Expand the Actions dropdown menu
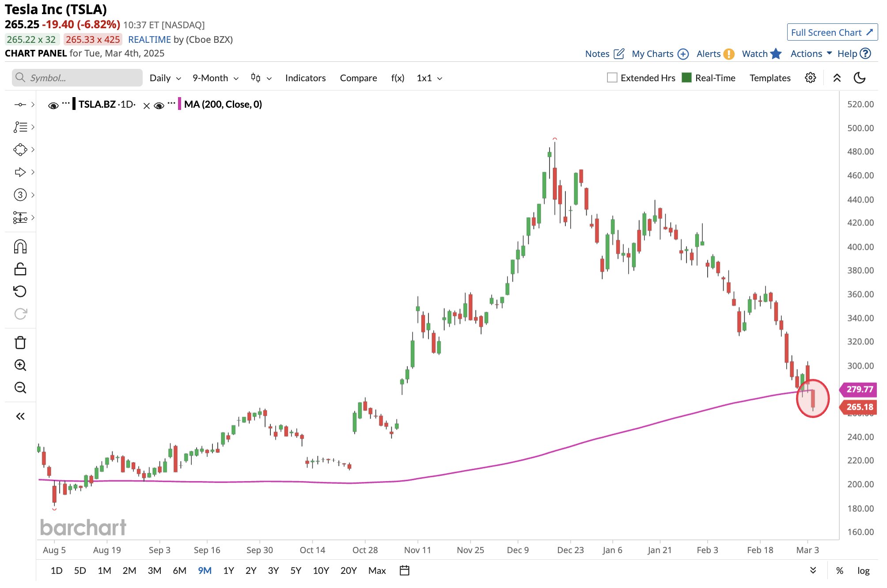Image resolution: width=887 pixels, height=588 pixels. point(811,53)
